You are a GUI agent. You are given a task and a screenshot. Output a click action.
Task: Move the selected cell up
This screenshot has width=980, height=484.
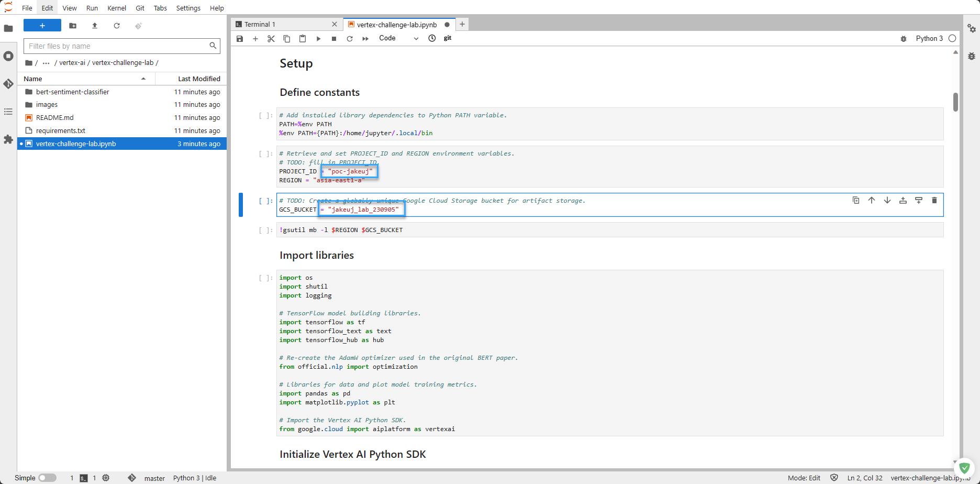coord(871,200)
